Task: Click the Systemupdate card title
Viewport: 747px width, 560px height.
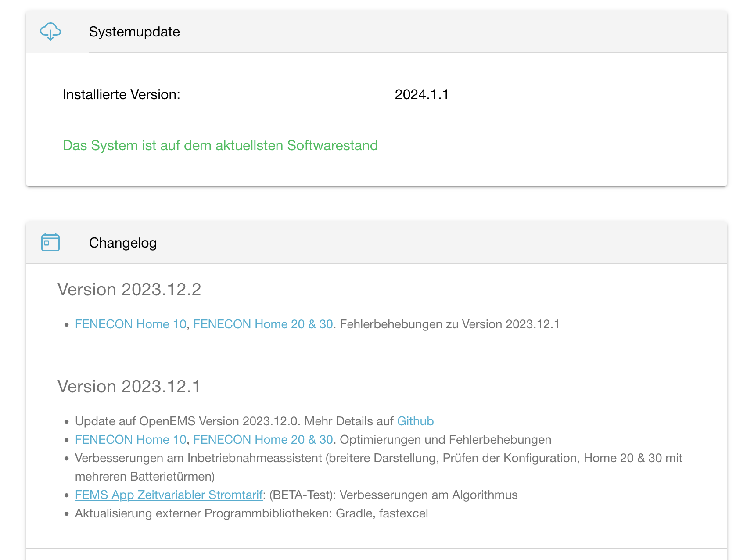Action: click(134, 32)
